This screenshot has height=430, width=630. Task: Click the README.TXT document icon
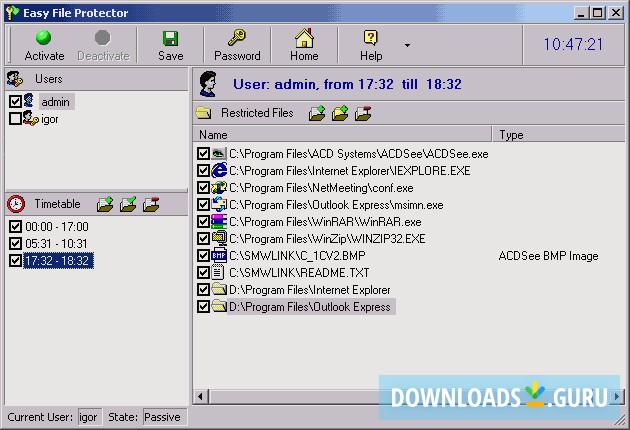coord(218,272)
